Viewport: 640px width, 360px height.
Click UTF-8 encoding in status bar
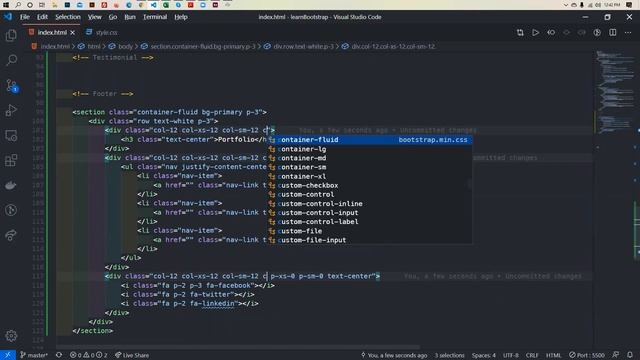511,355
